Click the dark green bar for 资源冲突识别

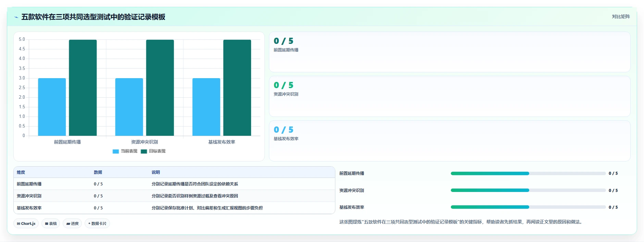160,88
